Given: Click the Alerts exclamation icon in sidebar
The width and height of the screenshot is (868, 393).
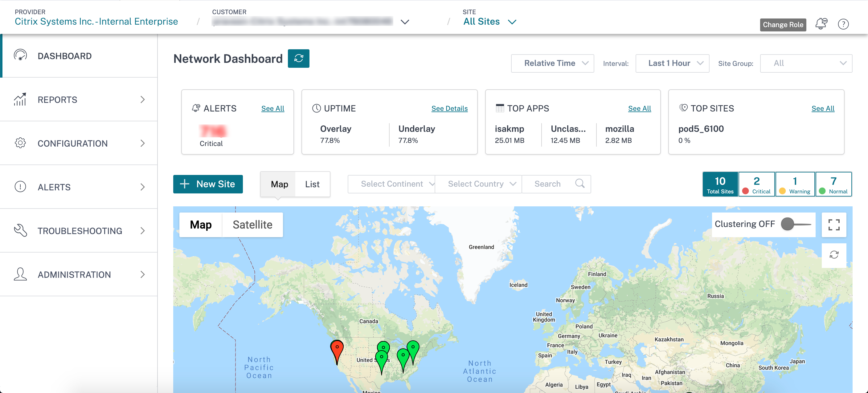Looking at the screenshot, I should (20, 187).
